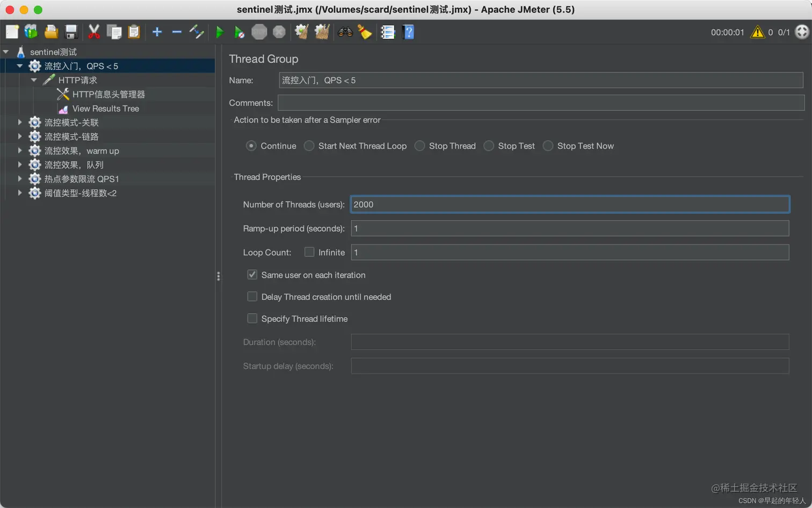This screenshot has height=508, width=812.
Task: Select thread group 流控效果, warm up
Action: click(x=81, y=151)
